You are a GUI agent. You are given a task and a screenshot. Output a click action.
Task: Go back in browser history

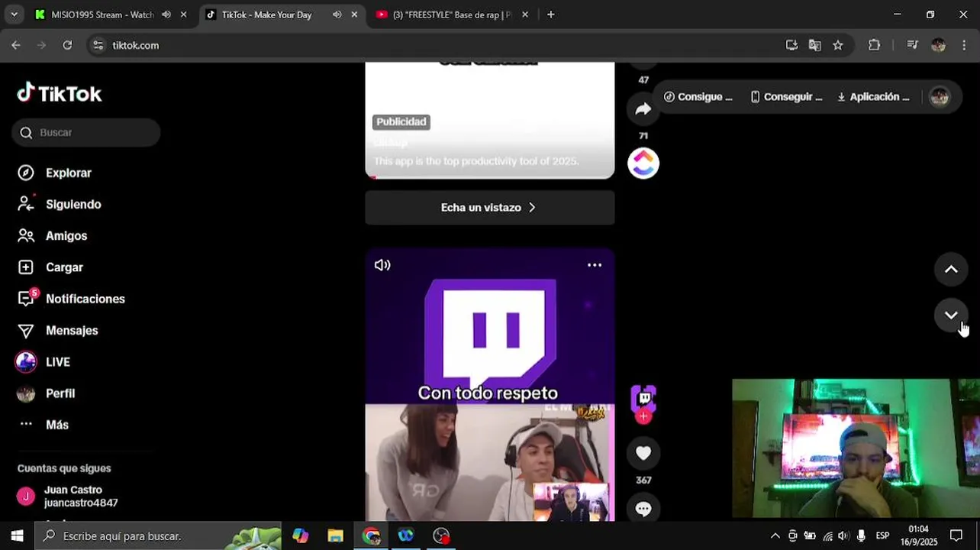[x=16, y=45]
